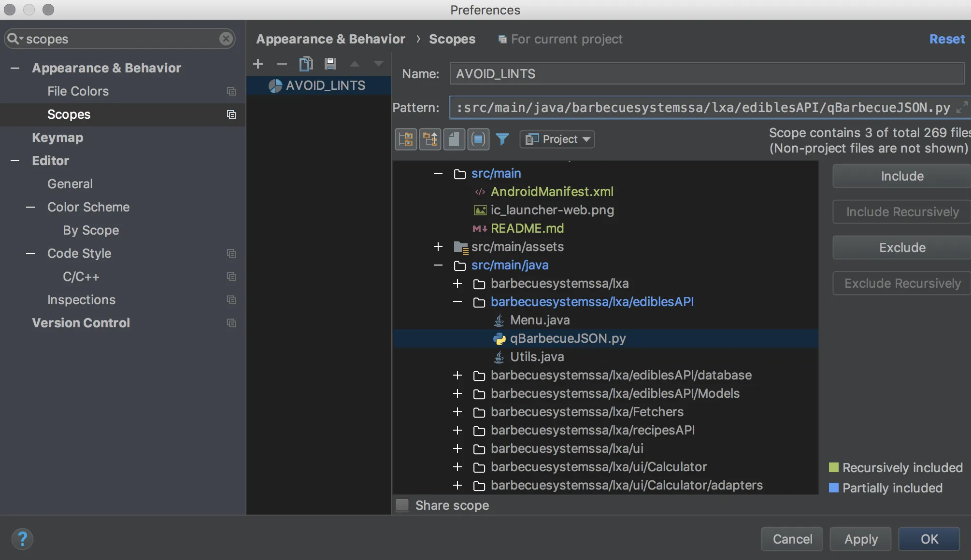The image size is (971, 560).
Task: Click the blue filter funnel icon
Action: pos(502,140)
